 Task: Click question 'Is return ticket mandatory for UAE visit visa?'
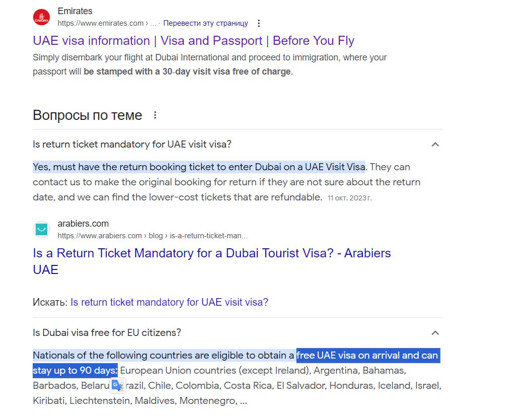pyautogui.click(x=132, y=145)
